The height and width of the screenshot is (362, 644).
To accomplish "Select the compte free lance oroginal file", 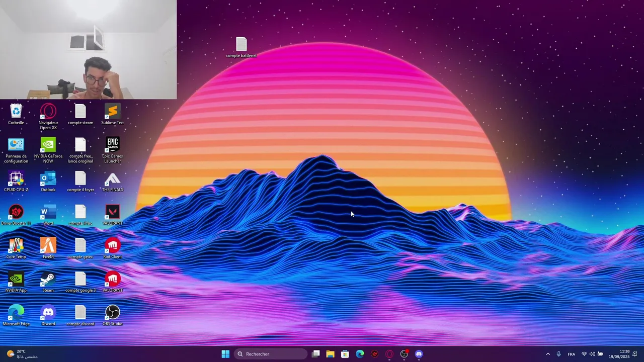I will pyautogui.click(x=80, y=150).
